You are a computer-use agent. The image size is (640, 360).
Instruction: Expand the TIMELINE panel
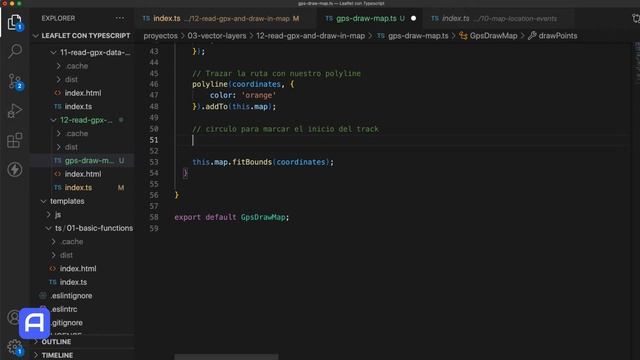pyautogui.click(x=57, y=355)
